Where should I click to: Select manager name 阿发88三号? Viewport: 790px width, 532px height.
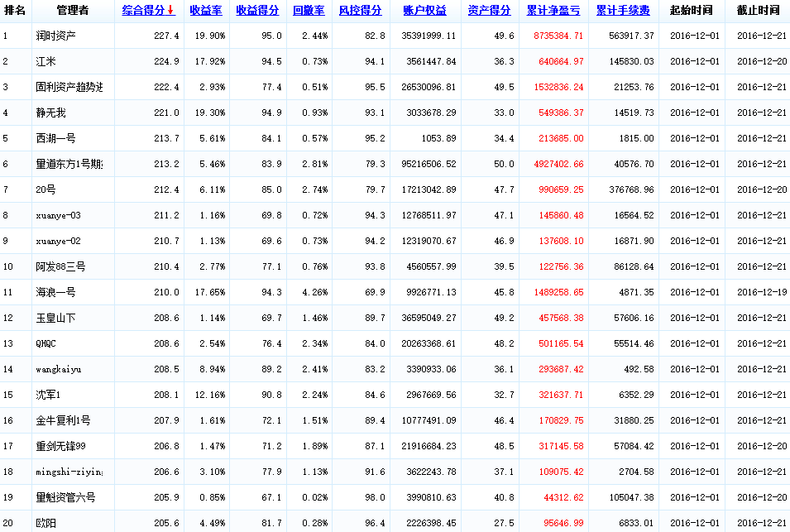click(x=60, y=266)
